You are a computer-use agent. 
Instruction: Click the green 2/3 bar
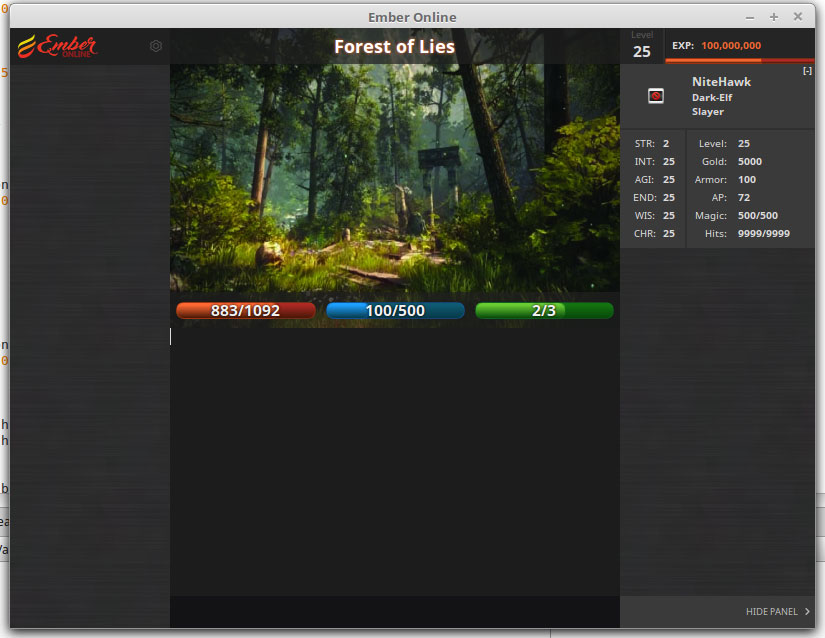pos(544,311)
